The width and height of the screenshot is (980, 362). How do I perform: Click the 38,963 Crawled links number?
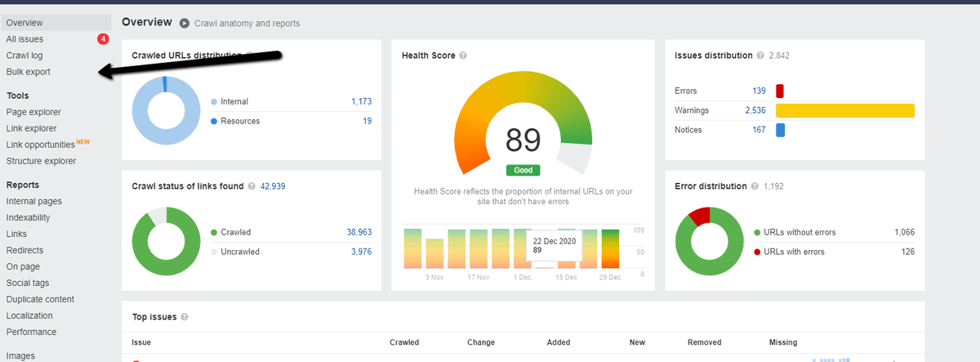coord(359,232)
